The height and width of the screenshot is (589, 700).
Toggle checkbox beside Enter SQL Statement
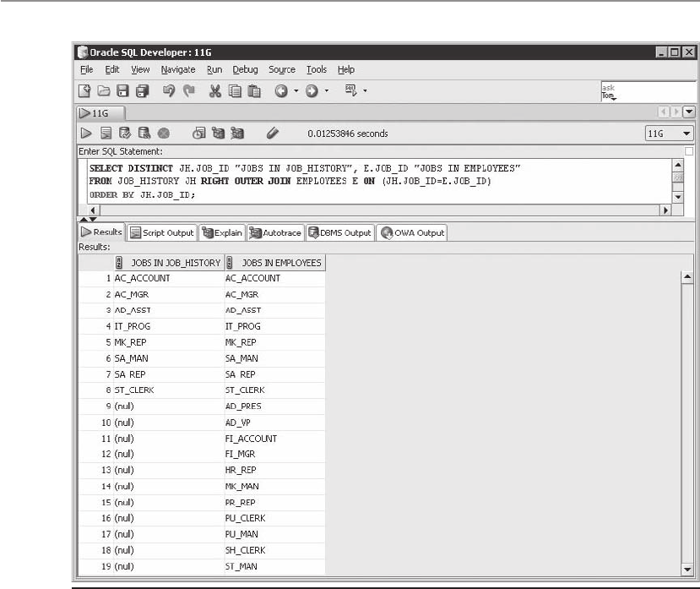(x=689, y=151)
